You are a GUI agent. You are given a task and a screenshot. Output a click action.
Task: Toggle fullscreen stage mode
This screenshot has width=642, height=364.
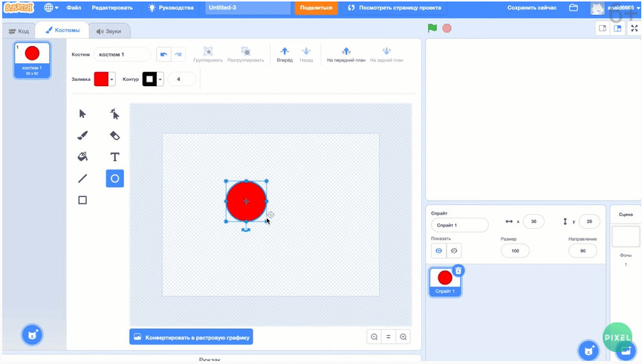coord(634,28)
